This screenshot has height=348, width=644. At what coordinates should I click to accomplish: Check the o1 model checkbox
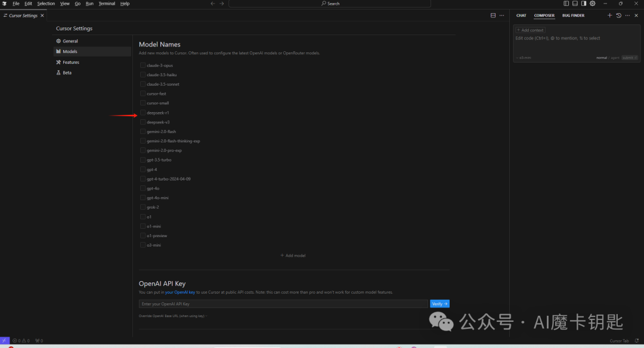[143, 217]
